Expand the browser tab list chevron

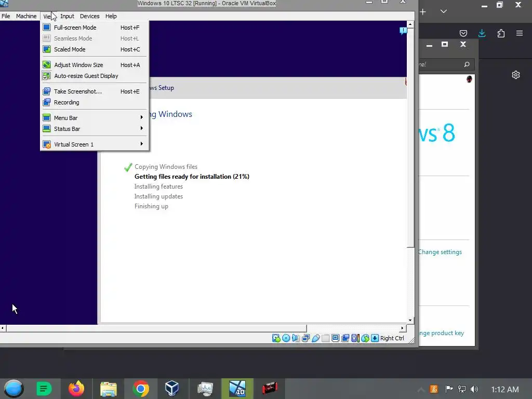pos(444,11)
